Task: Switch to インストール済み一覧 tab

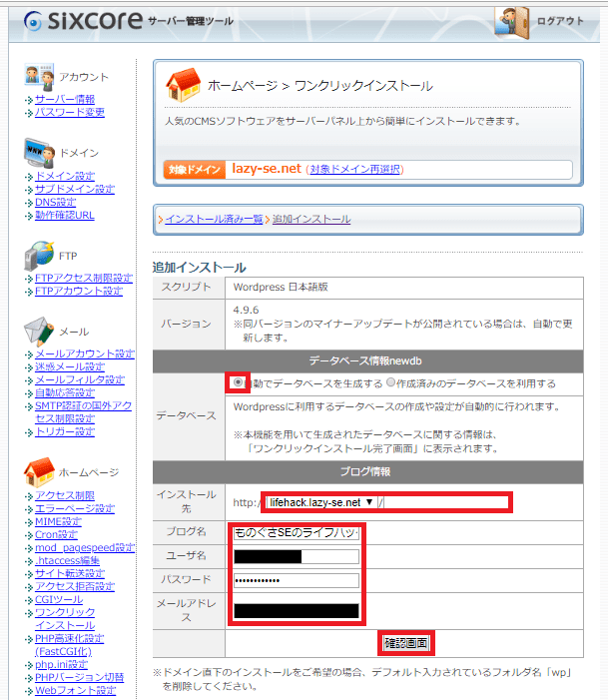Action: click(x=214, y=220)
